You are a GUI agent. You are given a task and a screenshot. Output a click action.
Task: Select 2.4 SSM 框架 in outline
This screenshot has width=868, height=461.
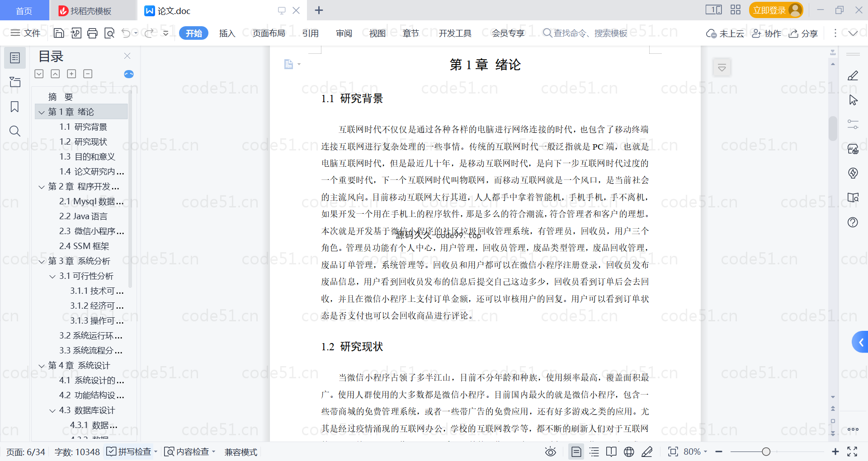click(x=84, y=246)
